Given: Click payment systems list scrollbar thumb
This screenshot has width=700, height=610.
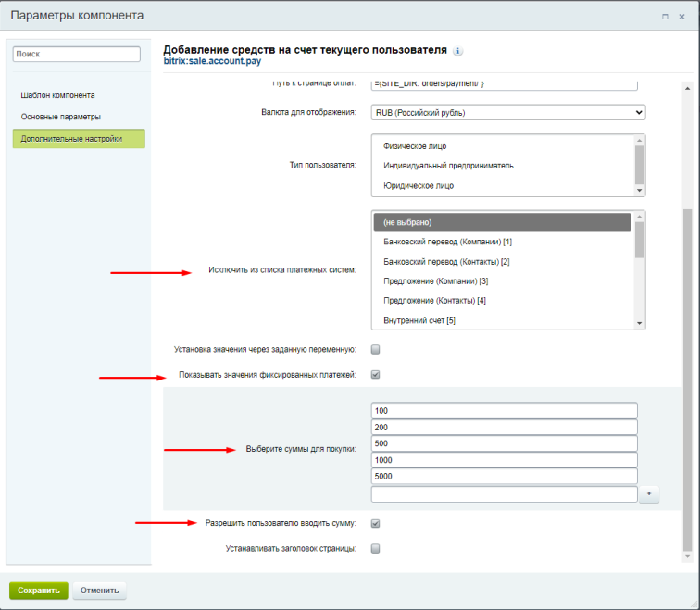Looking at the screenshot, I should [639, 240].
